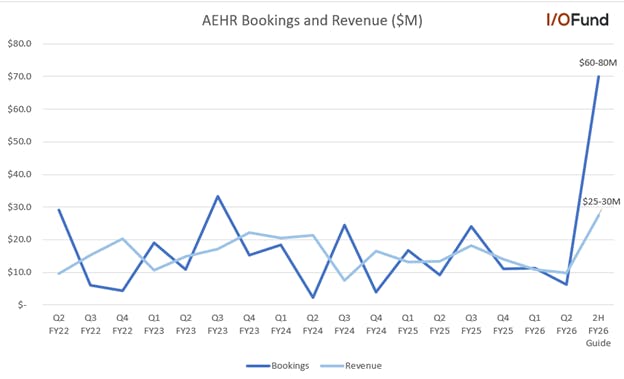
Task: Click the $40.0 axis label
Action: (x=20, y=174)
